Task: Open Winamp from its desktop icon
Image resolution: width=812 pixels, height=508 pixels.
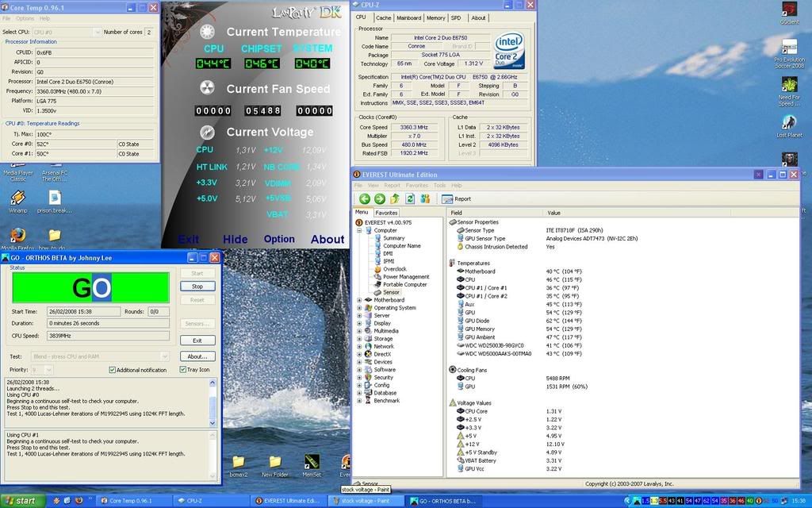Action: click(17, 196)
